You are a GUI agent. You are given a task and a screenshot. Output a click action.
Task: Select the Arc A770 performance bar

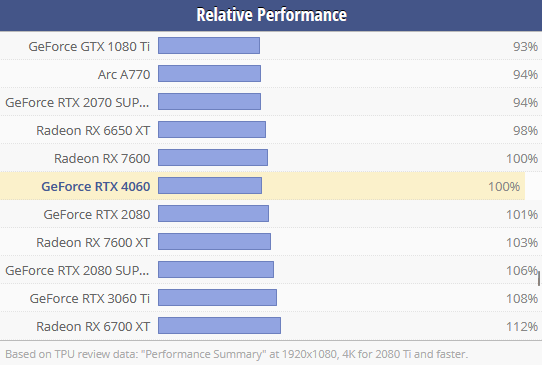tap(209, 74)
